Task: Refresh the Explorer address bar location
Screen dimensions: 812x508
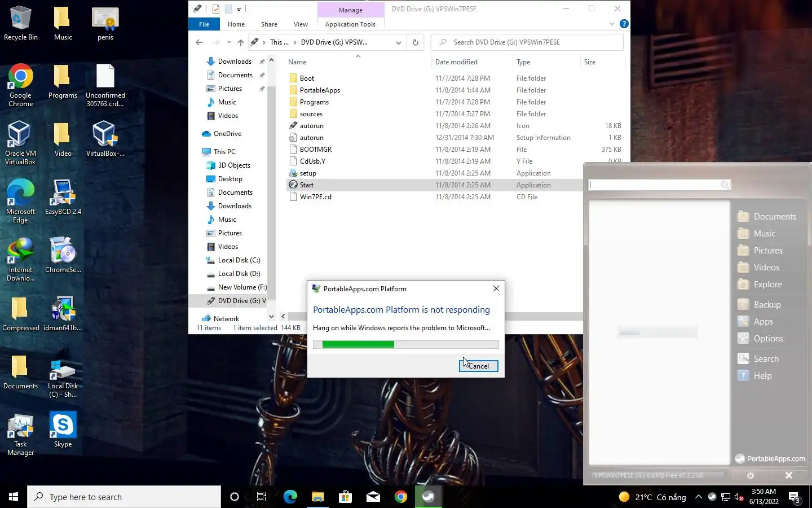Action: (x=416, y=42)
